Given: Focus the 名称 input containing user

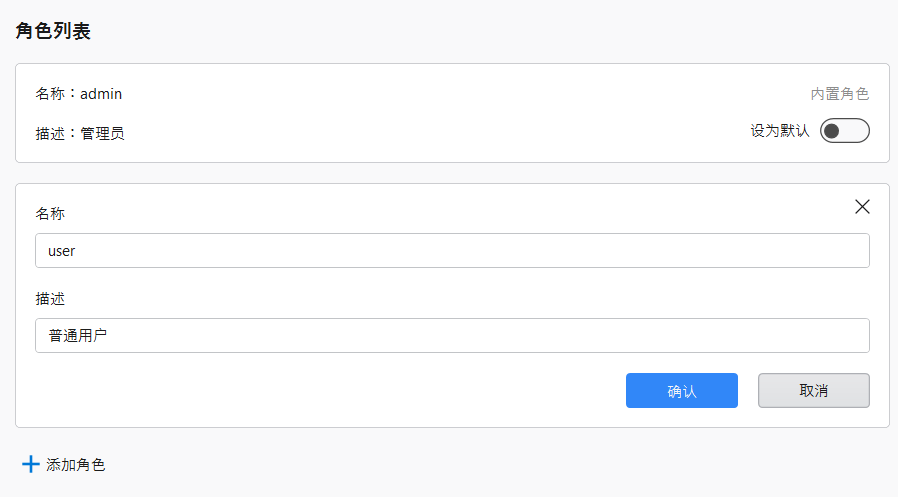Looking at the screenshot, I should (x=452, y=251).
